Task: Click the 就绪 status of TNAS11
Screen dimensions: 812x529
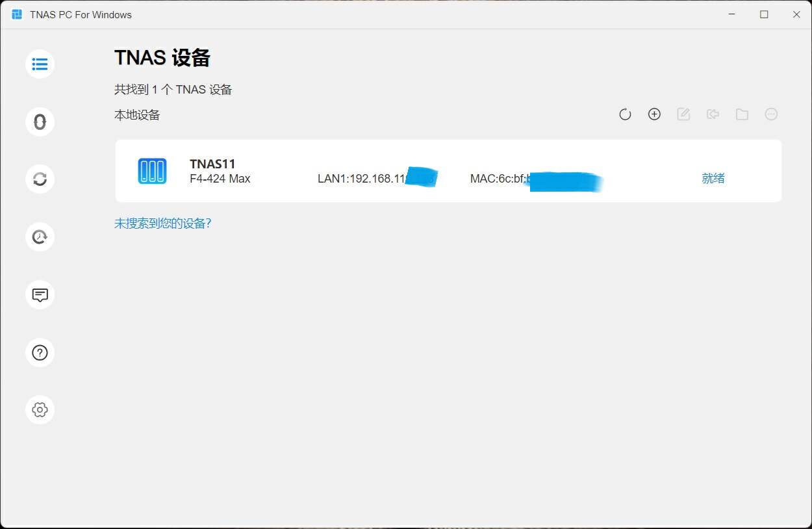Action: 713,179
